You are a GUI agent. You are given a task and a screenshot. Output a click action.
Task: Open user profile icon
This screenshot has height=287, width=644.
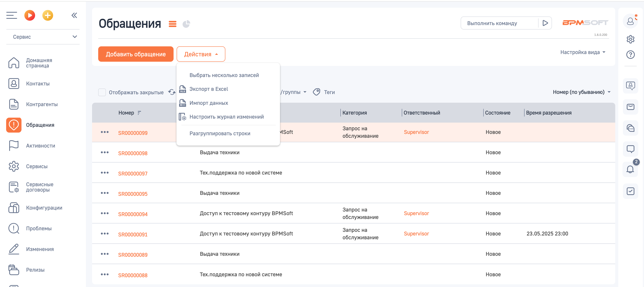pos(630,21)
